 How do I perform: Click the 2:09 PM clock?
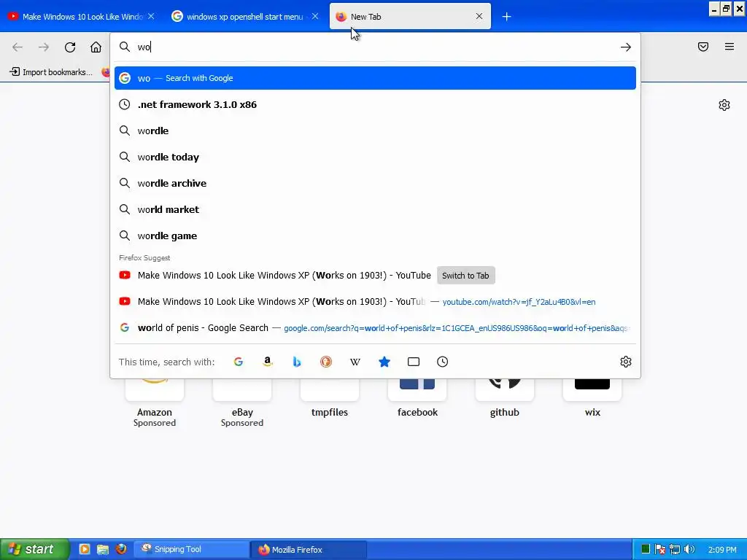[721, 550]
